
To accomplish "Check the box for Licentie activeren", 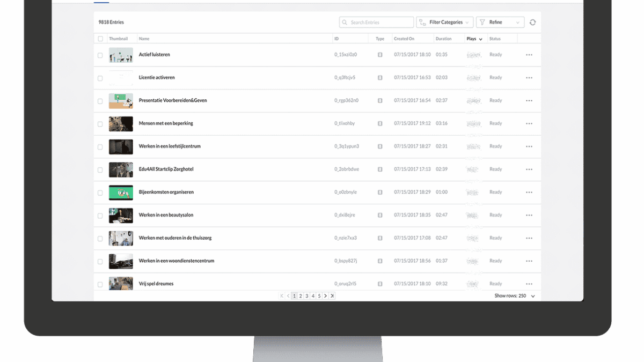I will click(100, 78).
